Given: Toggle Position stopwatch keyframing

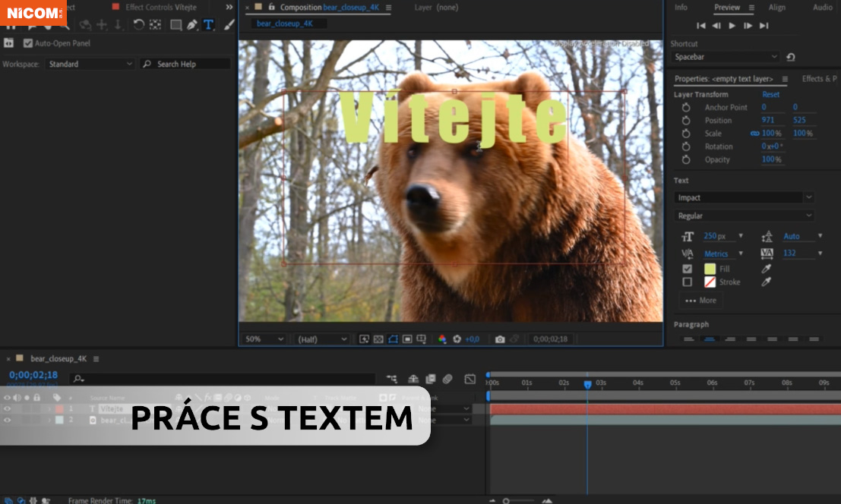Looking at the screenshot, I should point(686,121).
